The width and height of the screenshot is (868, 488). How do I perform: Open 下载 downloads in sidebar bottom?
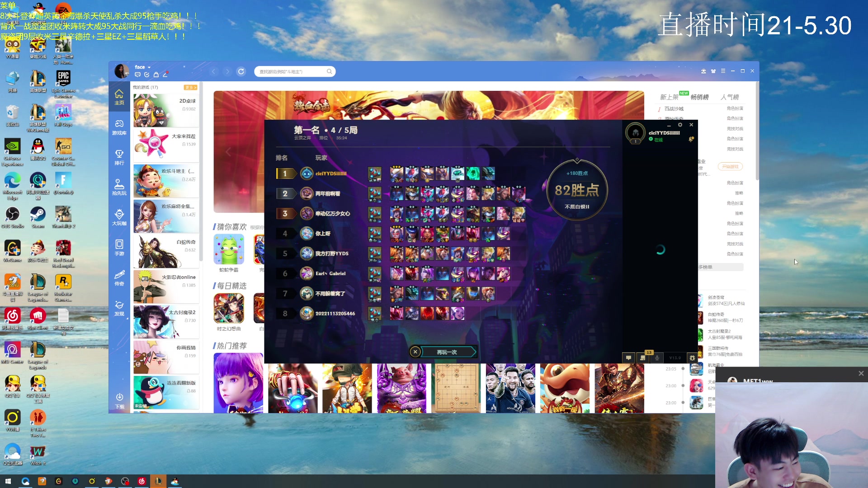tap(119, 400)
